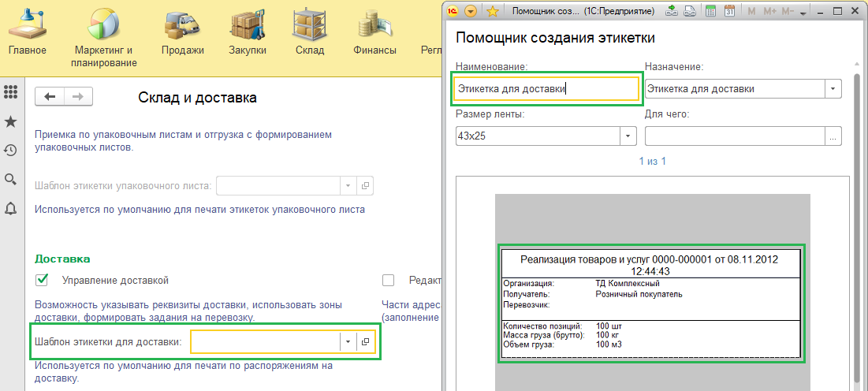Click the M+ memory button
Image resolution: width=868 pixels, height=391 pixels.
point(770,10)
